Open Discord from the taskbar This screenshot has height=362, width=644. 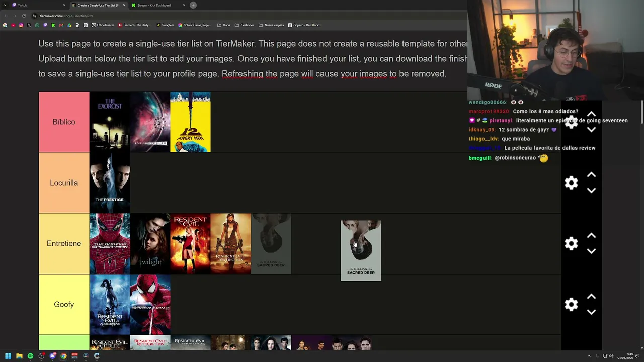pos(52,356)
